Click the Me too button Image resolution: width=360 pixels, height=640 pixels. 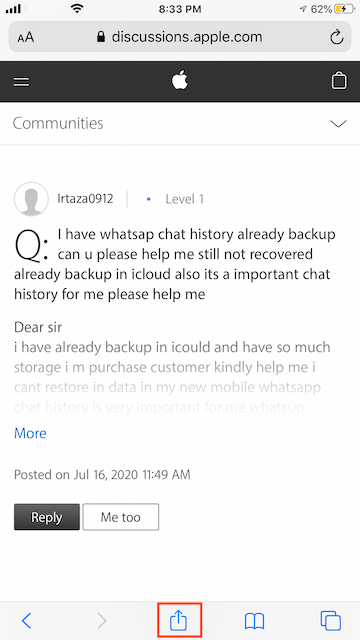(121, 517)
